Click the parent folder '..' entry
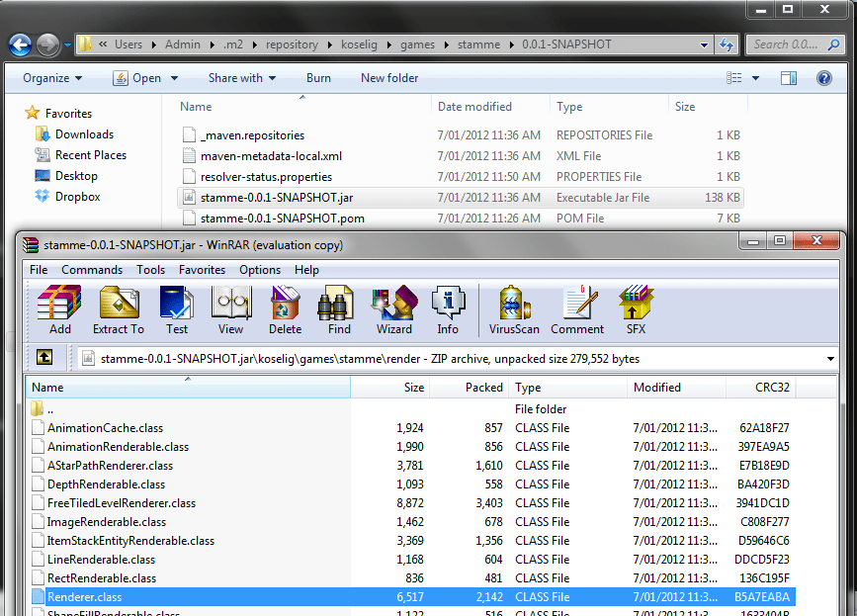 click(x=412, y=408)
